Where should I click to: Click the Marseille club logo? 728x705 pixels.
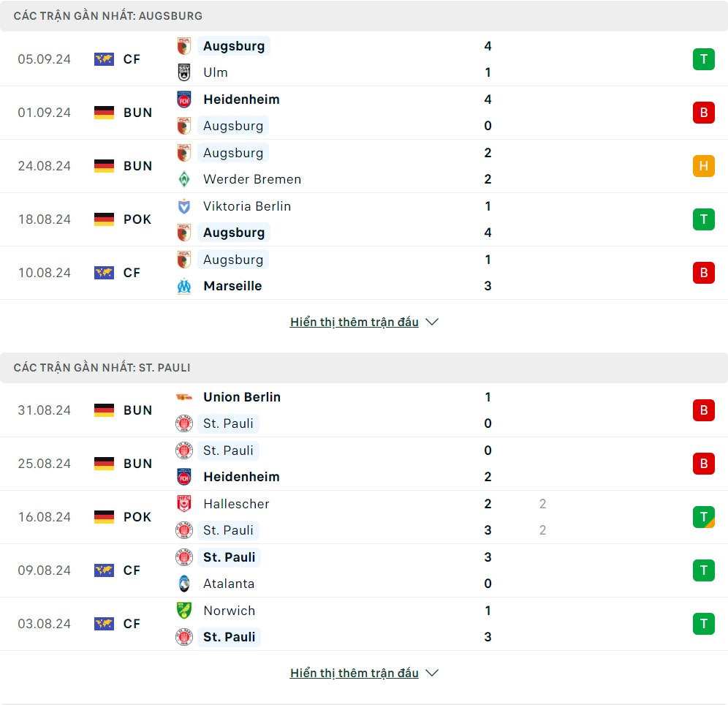click(x=184, y=286)
